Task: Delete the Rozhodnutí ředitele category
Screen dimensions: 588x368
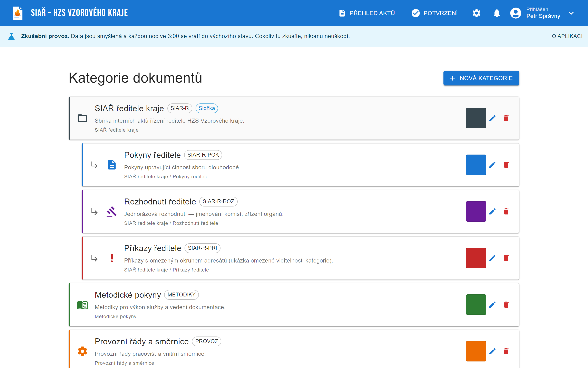Action: pyautogui.click(x=506, y=212)
